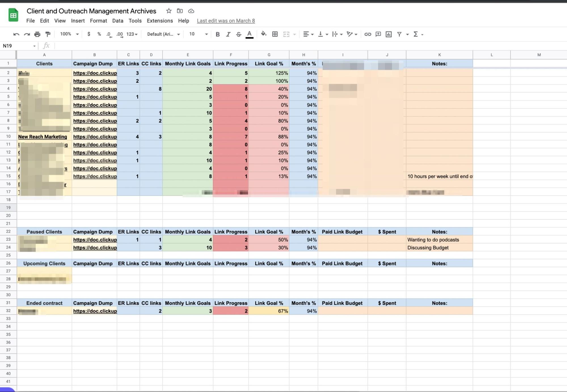Toggle bold formatting

coord(218,34)
